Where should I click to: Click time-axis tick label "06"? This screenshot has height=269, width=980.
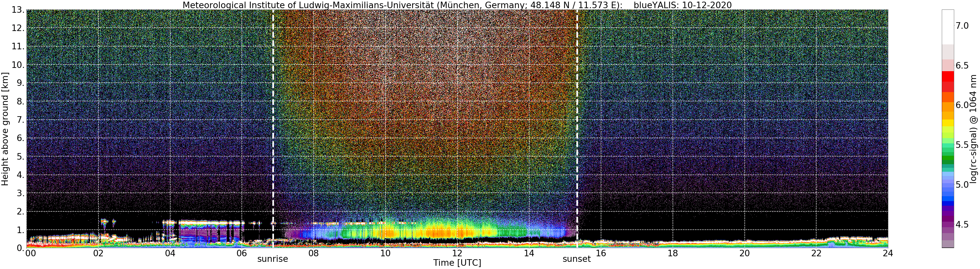coord(242,253)
